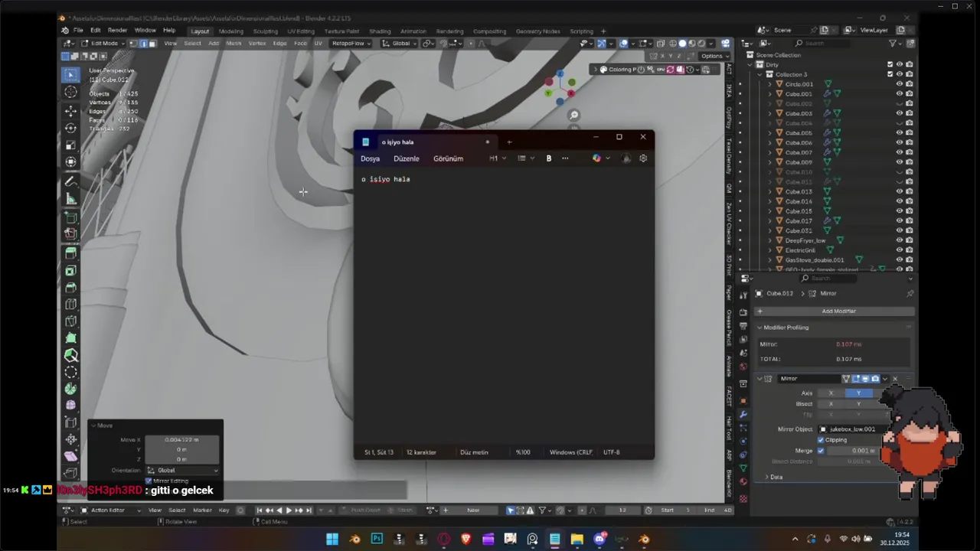980x551 pixels.
Task: Toggle visibility of DeepFryer_low object
Action: tap(900, 240)
